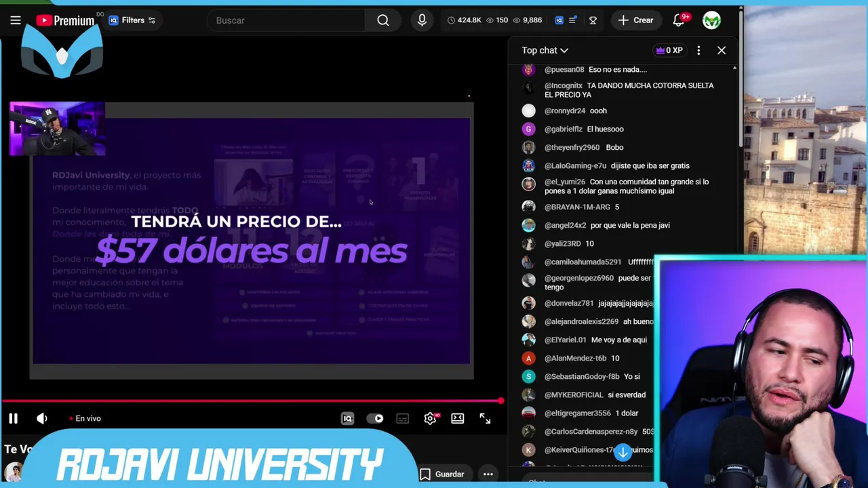Viewport: 868px width, 488px height.
Task: Open chat more options menu
Action: pyautogui.click(x=698, y=50)
